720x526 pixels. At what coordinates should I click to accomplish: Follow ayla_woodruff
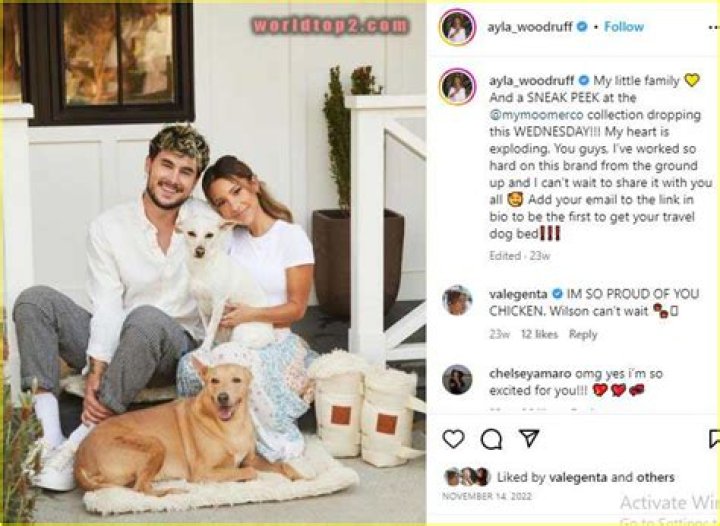624,27
